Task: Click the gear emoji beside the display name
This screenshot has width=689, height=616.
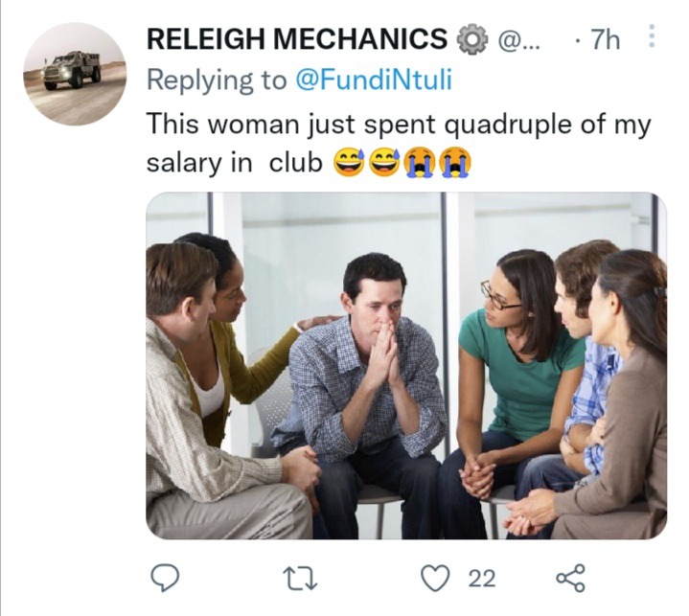Action: [472, 40]
